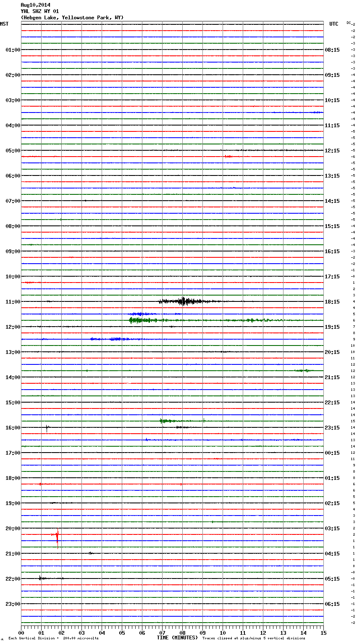Image resolution: width=357 pixels, height=644 pixels.
Task: Click x-axis minute tick label 15
Action: click(323, 633)
